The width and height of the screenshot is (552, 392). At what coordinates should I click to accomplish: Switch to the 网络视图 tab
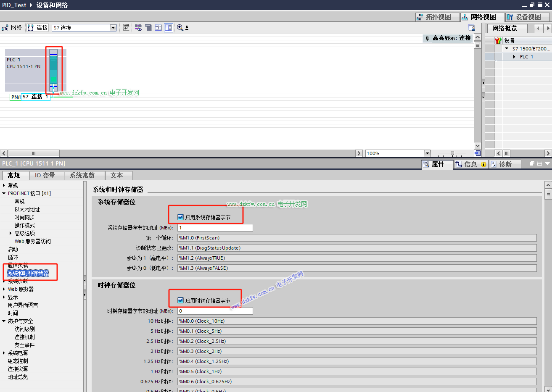(482, 17)
